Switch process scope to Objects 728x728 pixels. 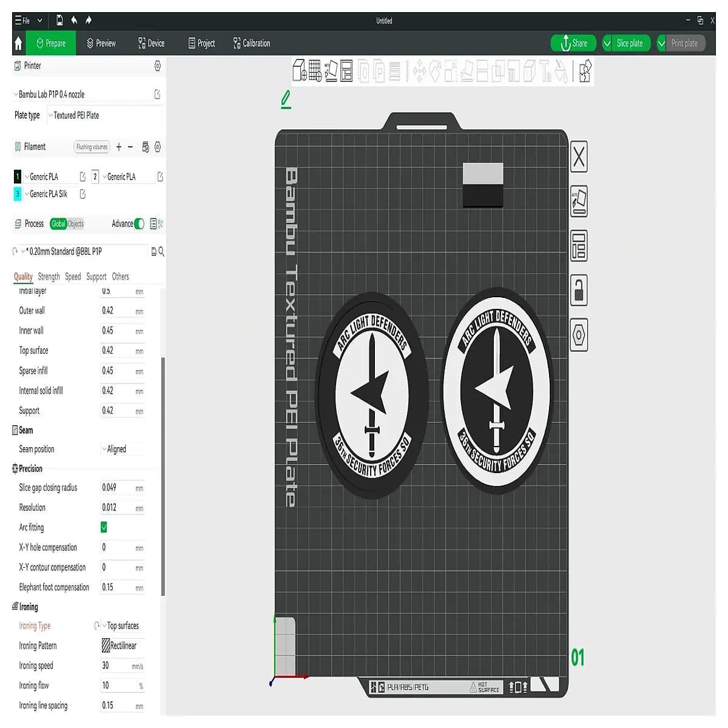pyautogui.click(x=76, y=224)
